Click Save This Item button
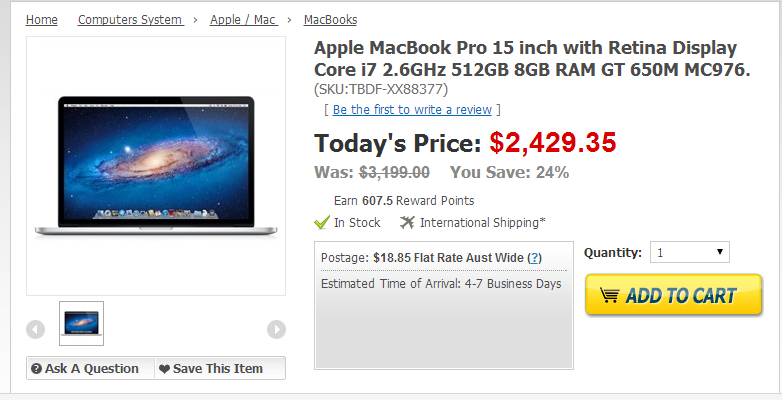The width and height of the screenshot is (782, 400). pos(220,369)
